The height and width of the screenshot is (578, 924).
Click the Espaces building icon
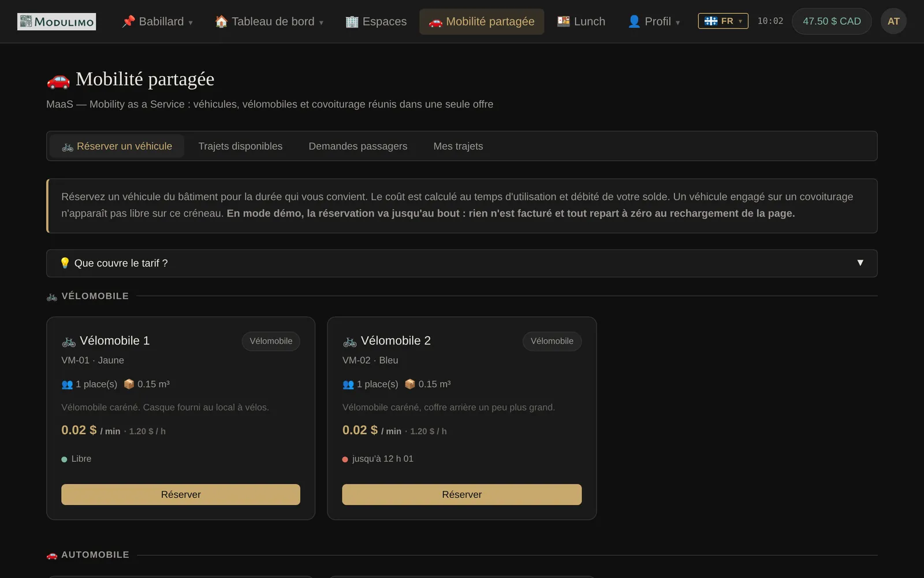pyautogui.click(x=352, y=22)
